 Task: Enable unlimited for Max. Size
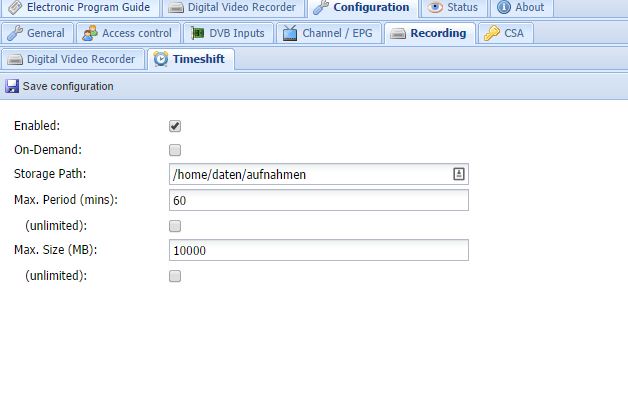[175, 276]
